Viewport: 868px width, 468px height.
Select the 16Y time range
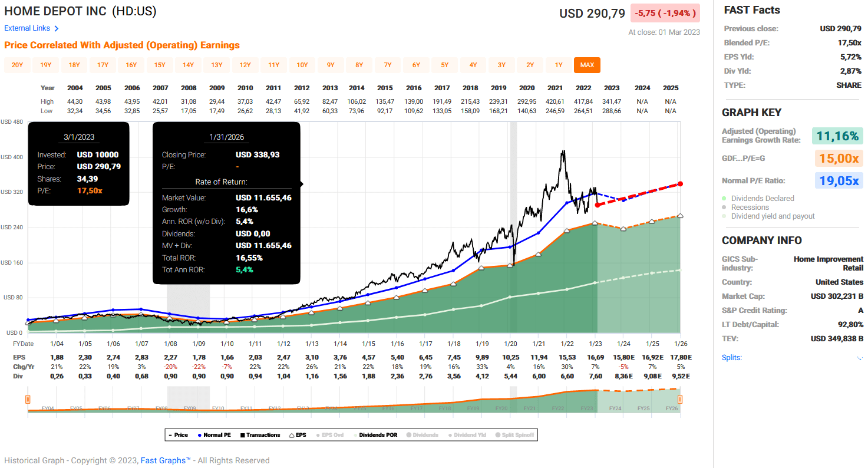pos(131,65)
